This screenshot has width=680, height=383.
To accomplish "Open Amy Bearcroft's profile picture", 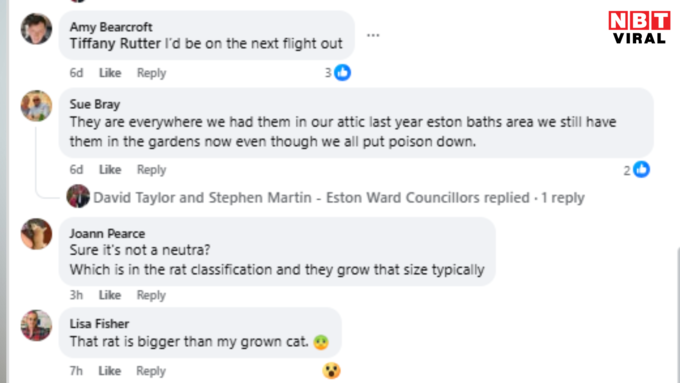I will tap(36, 29).
